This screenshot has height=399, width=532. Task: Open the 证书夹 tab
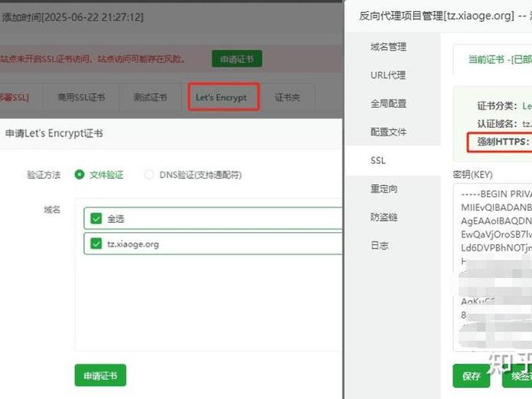(x=287, y=97)
